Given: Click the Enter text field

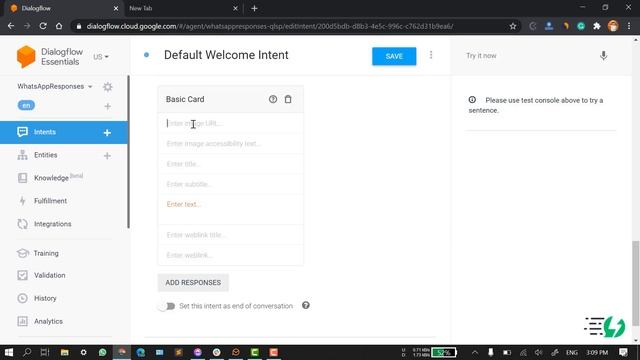Looking at the screenshot, I should [231, 209].
